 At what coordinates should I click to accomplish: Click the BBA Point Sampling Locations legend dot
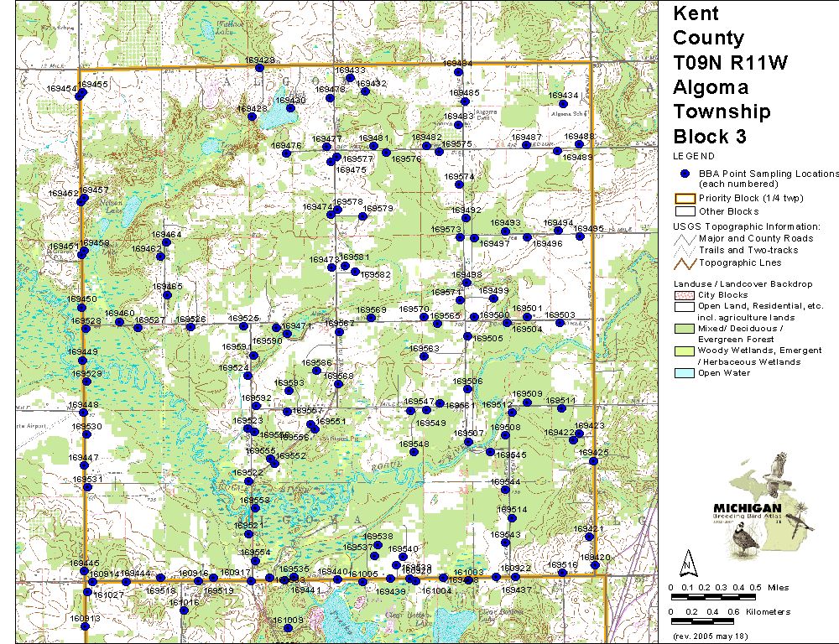pyautogui.click(x=685, y=174)
